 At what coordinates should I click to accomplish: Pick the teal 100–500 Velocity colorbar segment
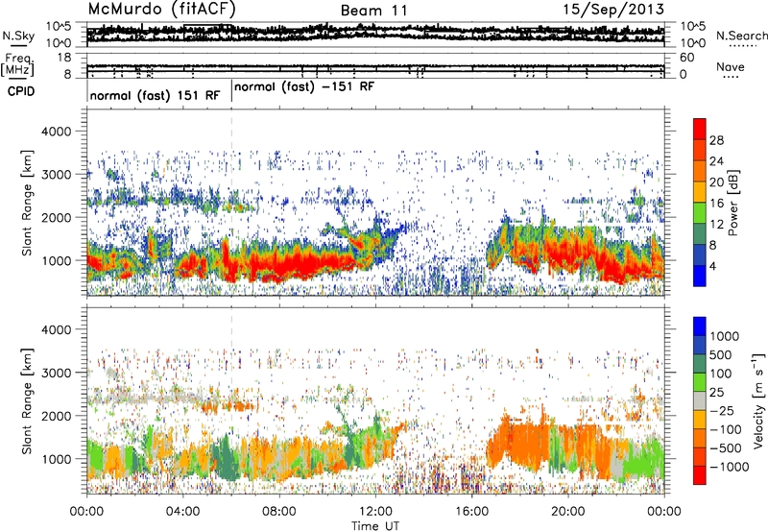[x=700, y=364]
